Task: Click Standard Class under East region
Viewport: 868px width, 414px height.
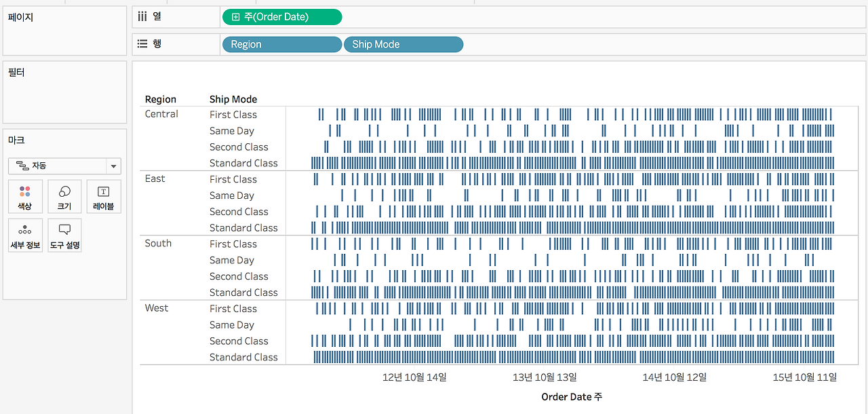Action: coord(243,228)
